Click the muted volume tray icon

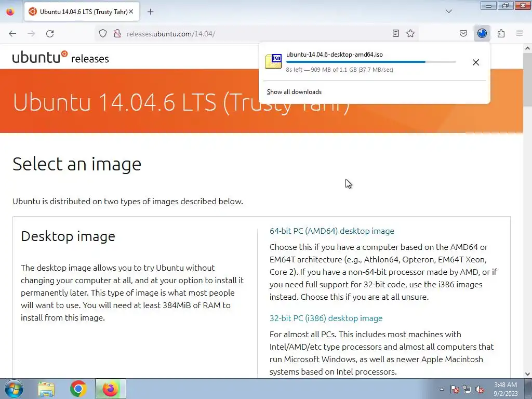tap(480, 389)
